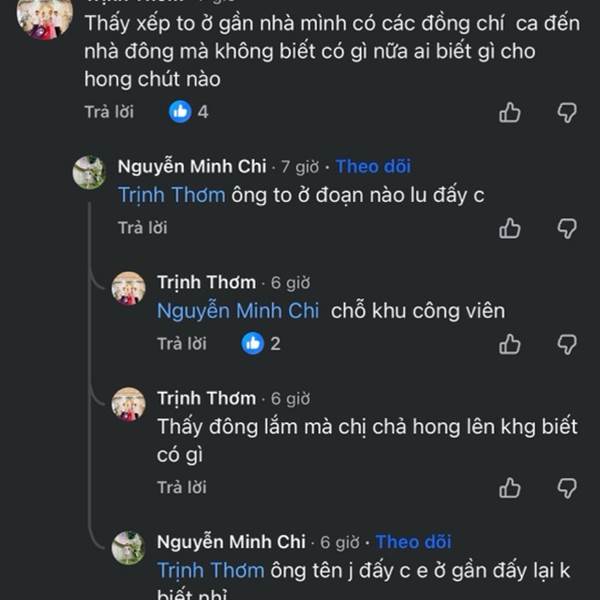Thumbs down Nguyễn Minh Chi's "đoạn nào" reply
This screenshot has height=600, width=600.
point(567,228)
